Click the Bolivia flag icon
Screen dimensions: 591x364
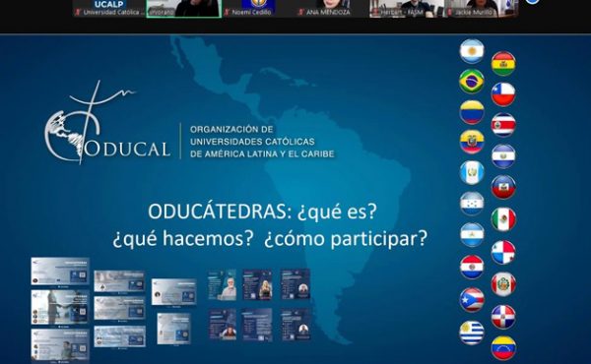click(503, 64)
